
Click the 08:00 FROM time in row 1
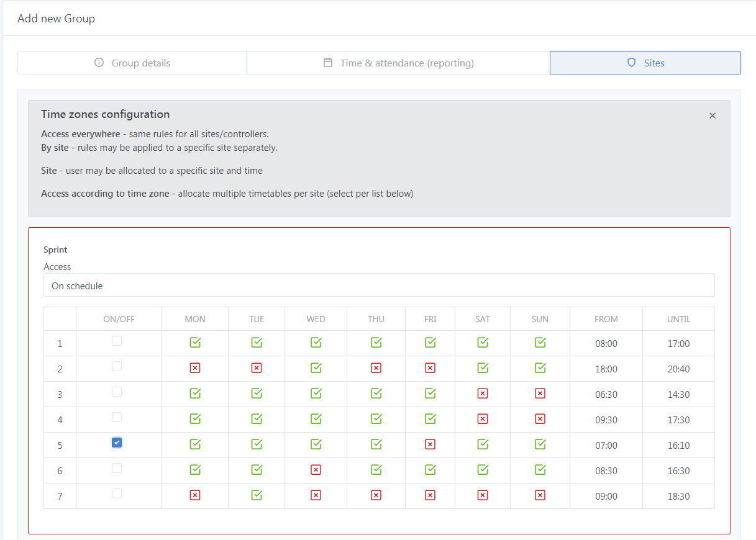coord(606,343)
